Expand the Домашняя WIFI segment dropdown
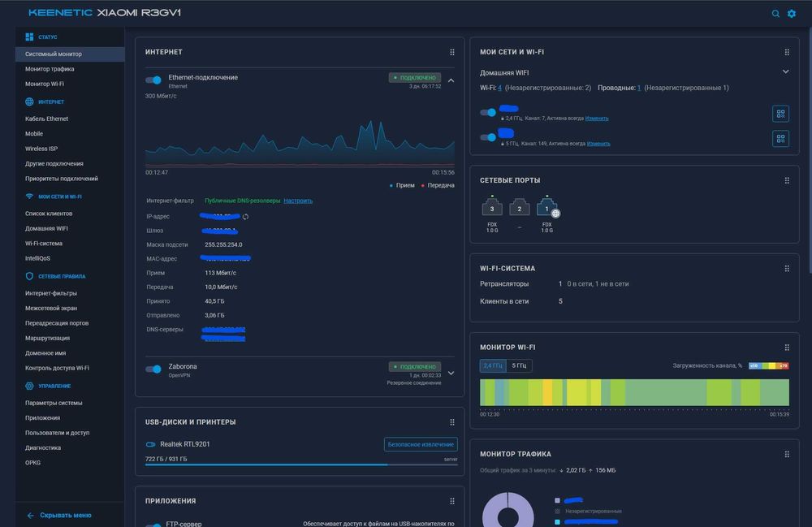812x527 pixels. pyautogui.click(x=785, y=72)
